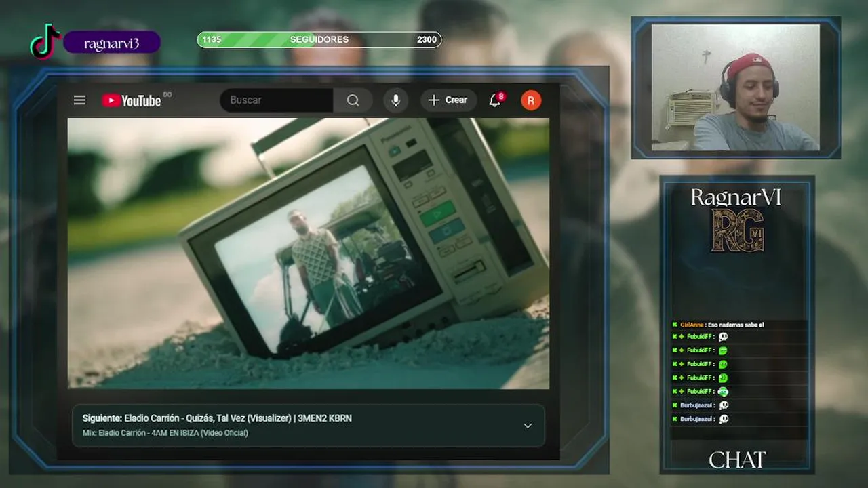Click the CHAT label at panel bottom
The height and width of the screenshot is (488, 868).
[x=737, y=460]
